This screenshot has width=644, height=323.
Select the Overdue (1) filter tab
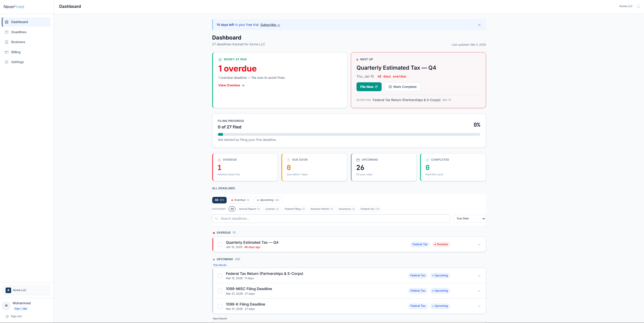coord(240,200)
